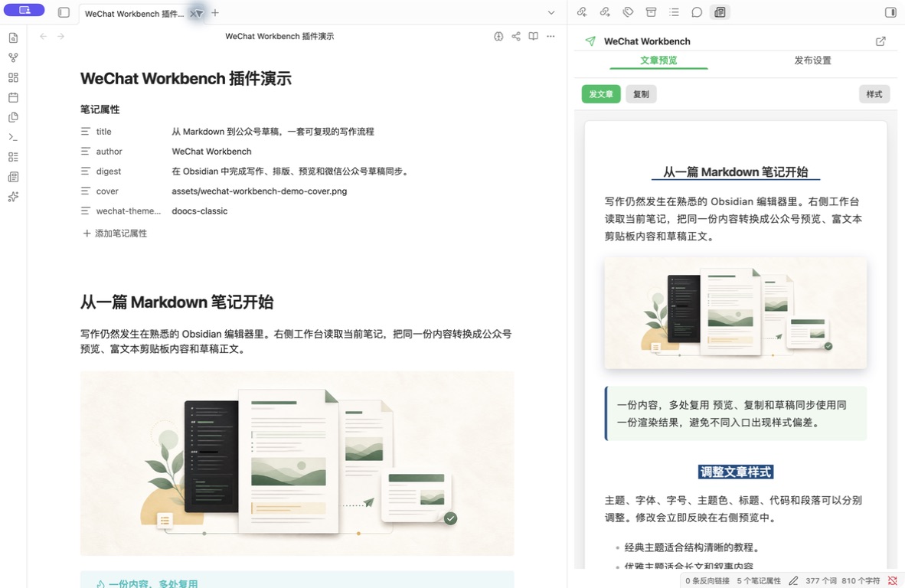The height and width of the screenshot is (588, 905).
Task: Switch to the 发布设置 tab
Action: [812, 60]
